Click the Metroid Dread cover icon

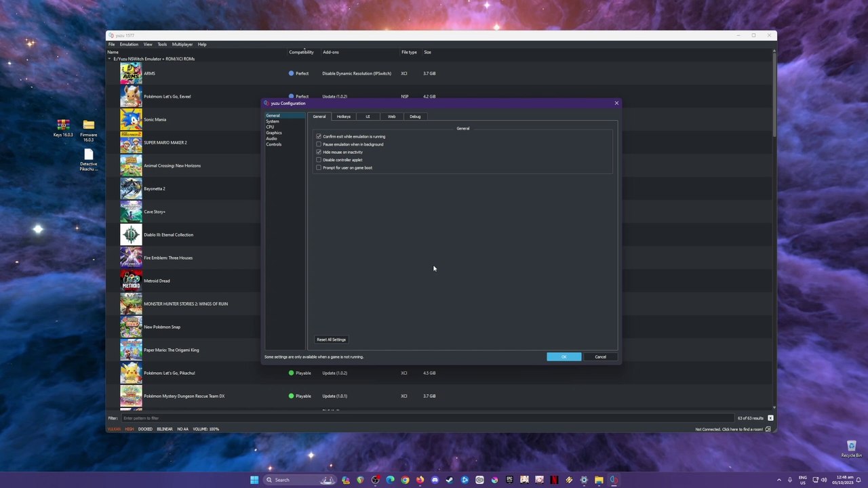(131, 281)
